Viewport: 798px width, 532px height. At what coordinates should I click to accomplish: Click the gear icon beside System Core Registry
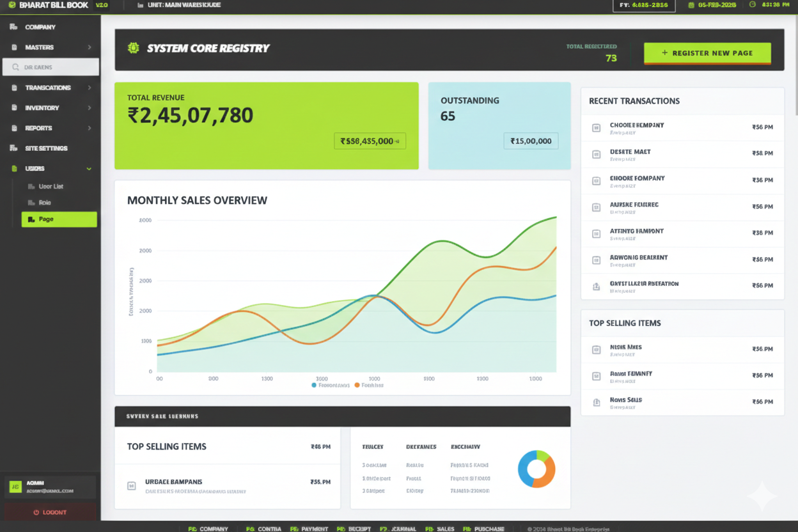coord(133,48)
